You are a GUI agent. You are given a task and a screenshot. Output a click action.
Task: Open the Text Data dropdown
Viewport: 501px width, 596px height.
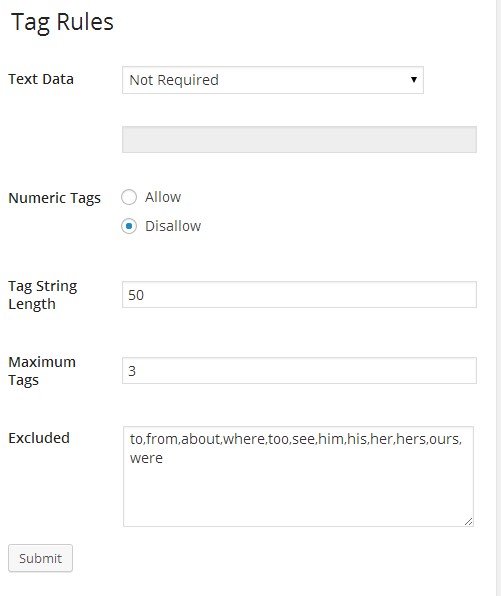point(273,80)
